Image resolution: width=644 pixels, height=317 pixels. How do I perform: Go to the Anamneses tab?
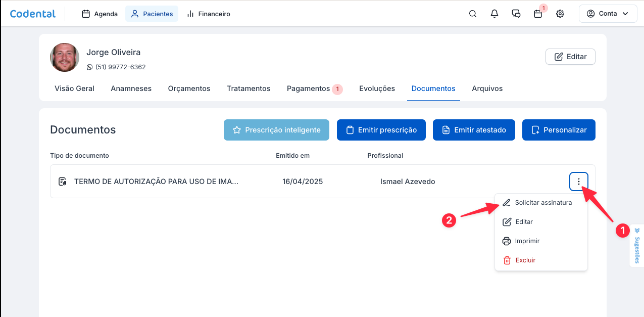(x=131, y=88)
